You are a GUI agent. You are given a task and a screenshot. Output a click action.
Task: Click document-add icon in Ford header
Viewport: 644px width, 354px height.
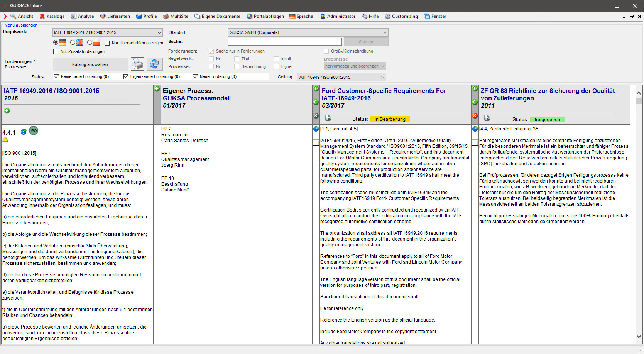click(328, 118)
